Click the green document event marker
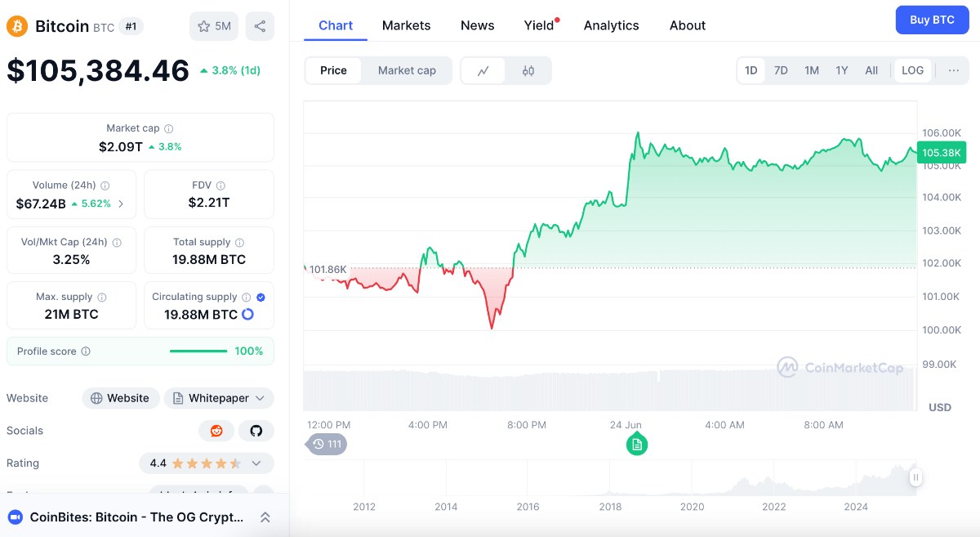The image size is (980, 537). [x=637, y=445]
